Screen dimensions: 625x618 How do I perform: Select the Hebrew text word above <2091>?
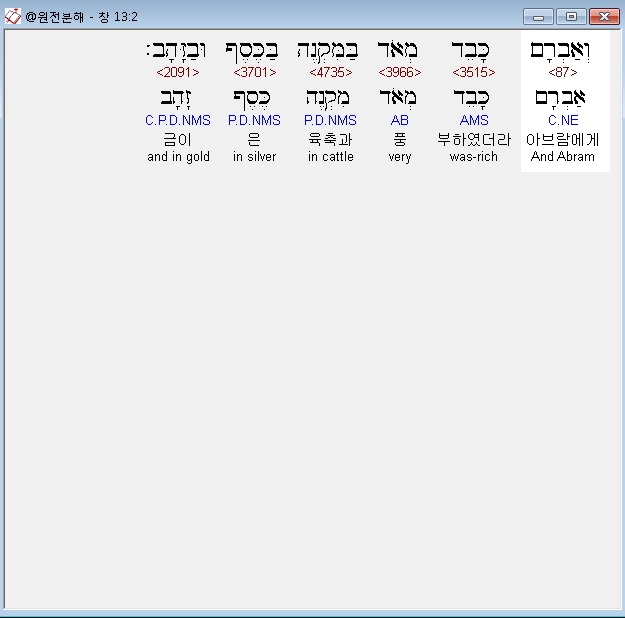[x=176, y=51]
